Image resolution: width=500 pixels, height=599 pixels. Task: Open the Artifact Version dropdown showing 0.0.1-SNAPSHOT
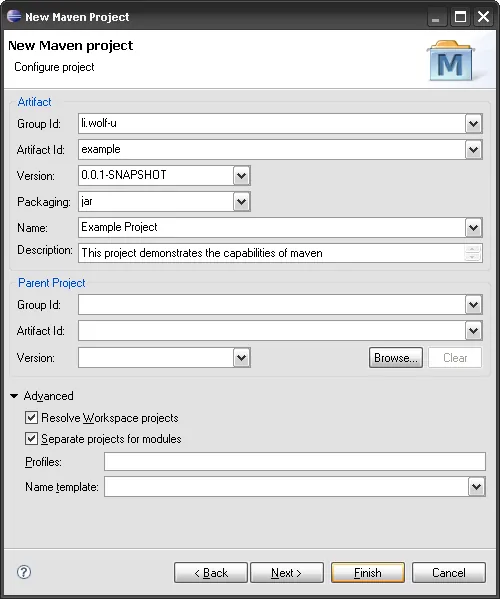click(x=241, y=176)
